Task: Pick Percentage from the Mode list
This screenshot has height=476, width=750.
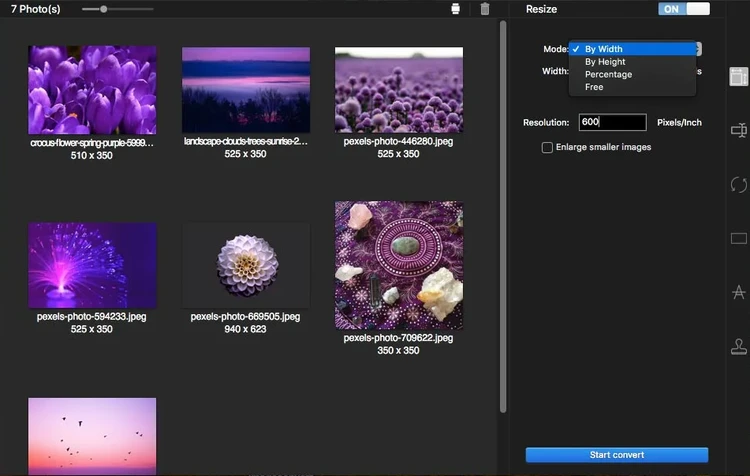Action: pos(608,75)
